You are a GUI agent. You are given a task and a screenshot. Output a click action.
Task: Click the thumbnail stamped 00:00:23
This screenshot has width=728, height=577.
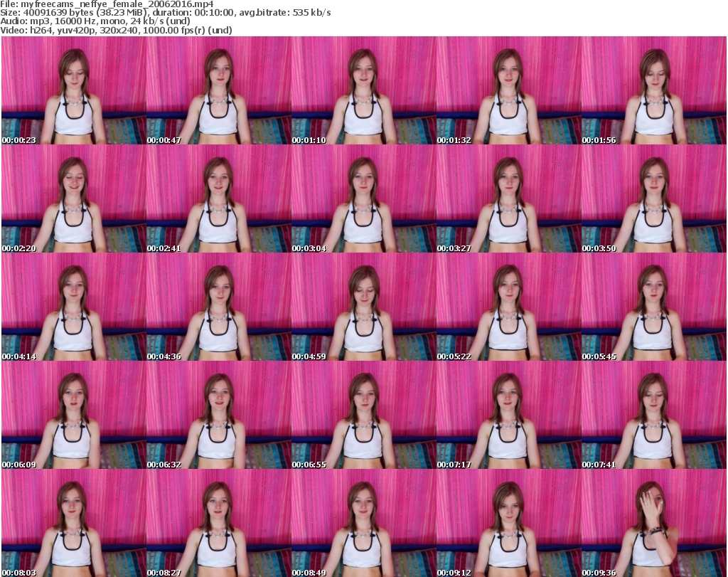click(74, 90)
